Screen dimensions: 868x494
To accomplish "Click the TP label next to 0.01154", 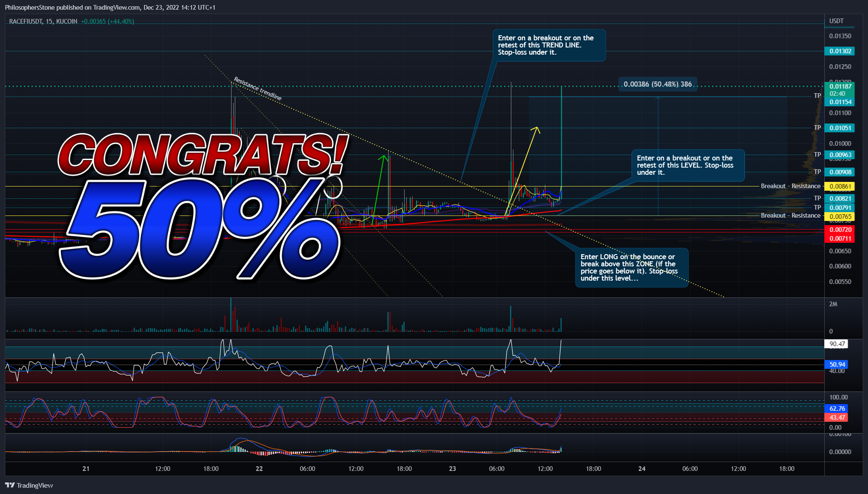I will click(817, 96).
